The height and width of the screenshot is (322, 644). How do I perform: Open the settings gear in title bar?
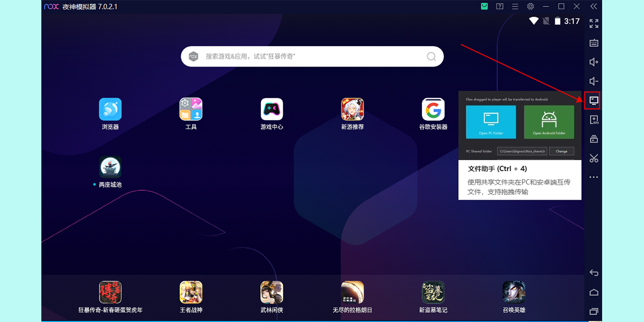click(530, 6)
